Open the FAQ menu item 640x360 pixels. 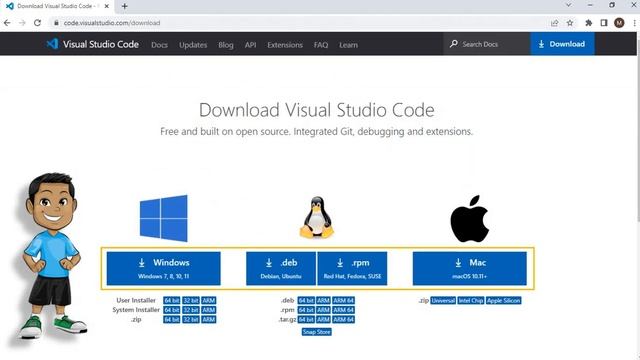click(321, 45)
